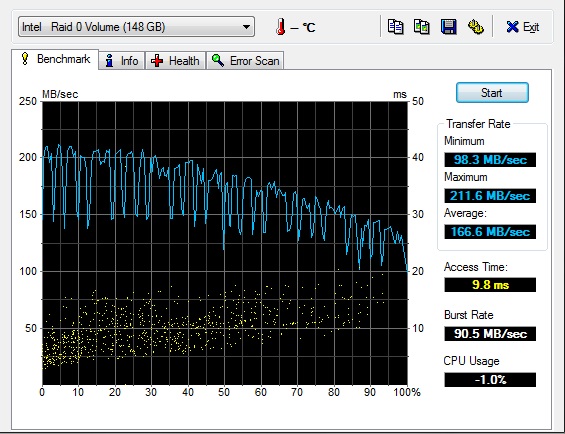Click the Exit button label
Screen dimensions: 565x434
coord(531,27)
